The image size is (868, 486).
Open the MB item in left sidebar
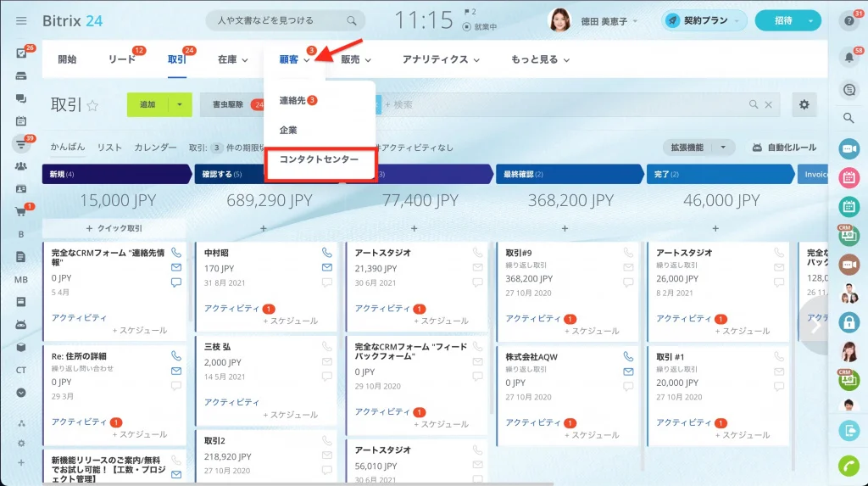coord(21,280)
